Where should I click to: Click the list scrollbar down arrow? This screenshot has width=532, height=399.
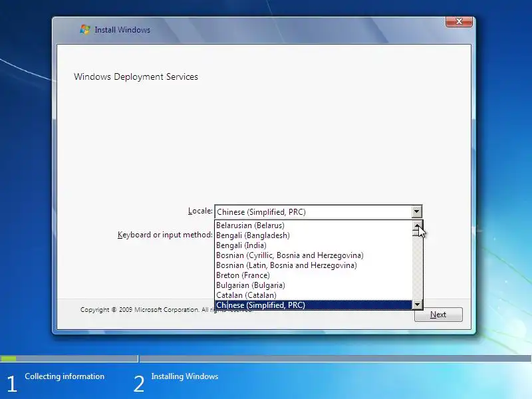click(x=417, y=305)
